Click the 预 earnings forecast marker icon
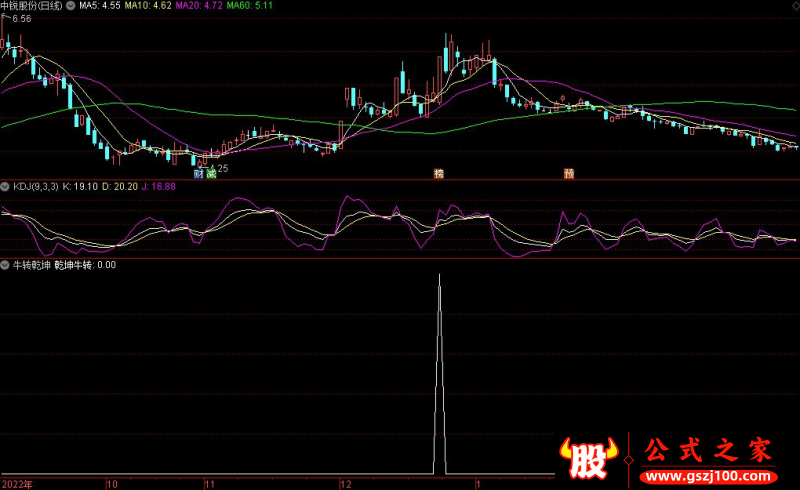 [568, 173]
